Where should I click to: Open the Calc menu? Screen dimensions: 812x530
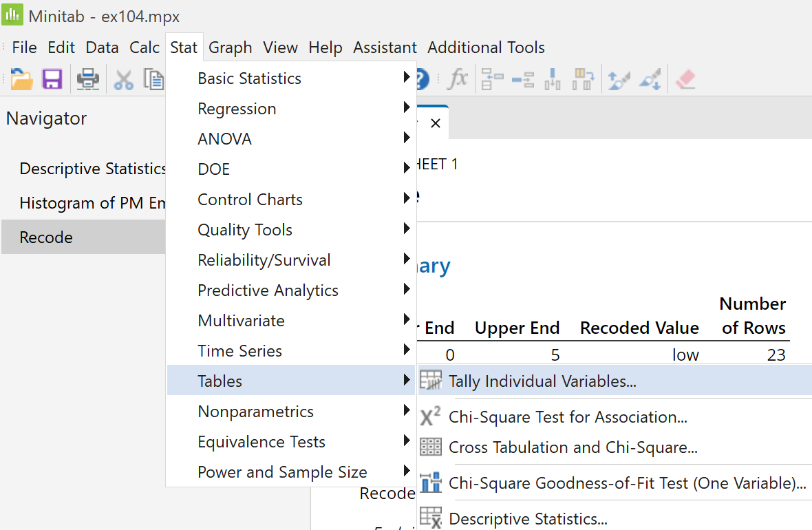[x=144, y=47]
